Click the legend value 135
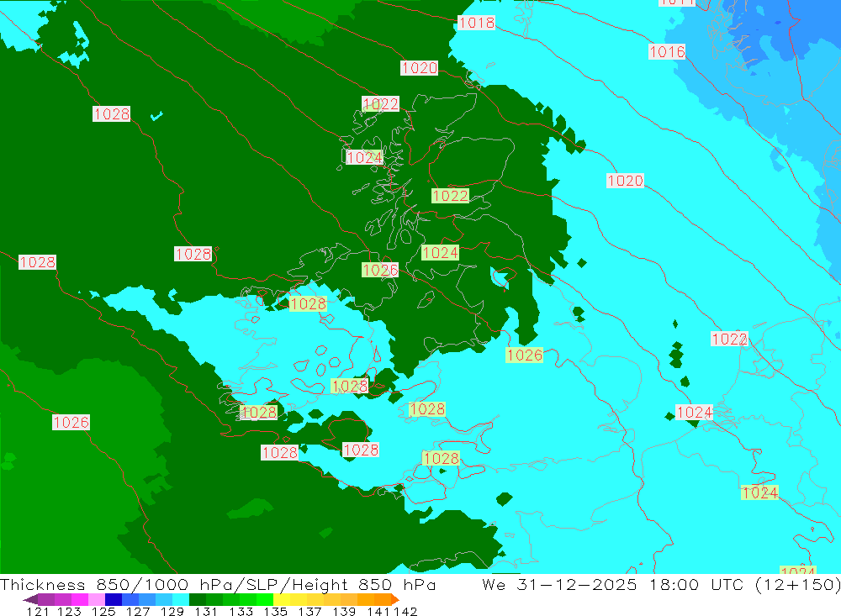The width and height of the screenshot is (841, 616). coord(275,612)
